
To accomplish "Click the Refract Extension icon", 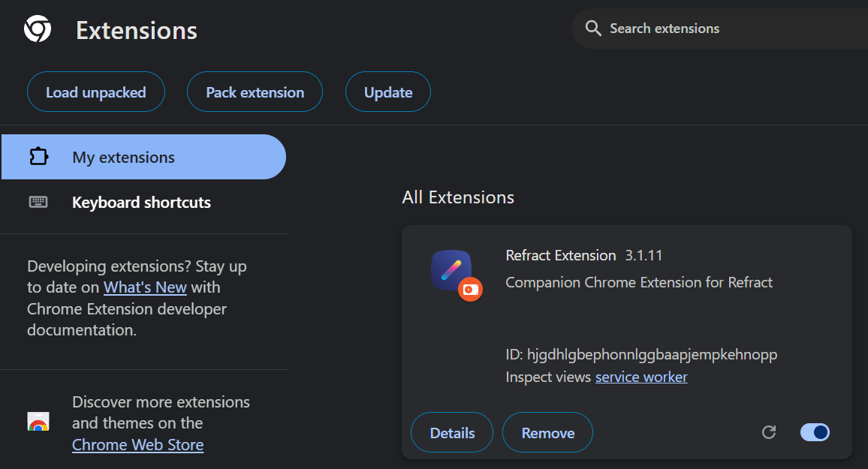I will point(451,270).
